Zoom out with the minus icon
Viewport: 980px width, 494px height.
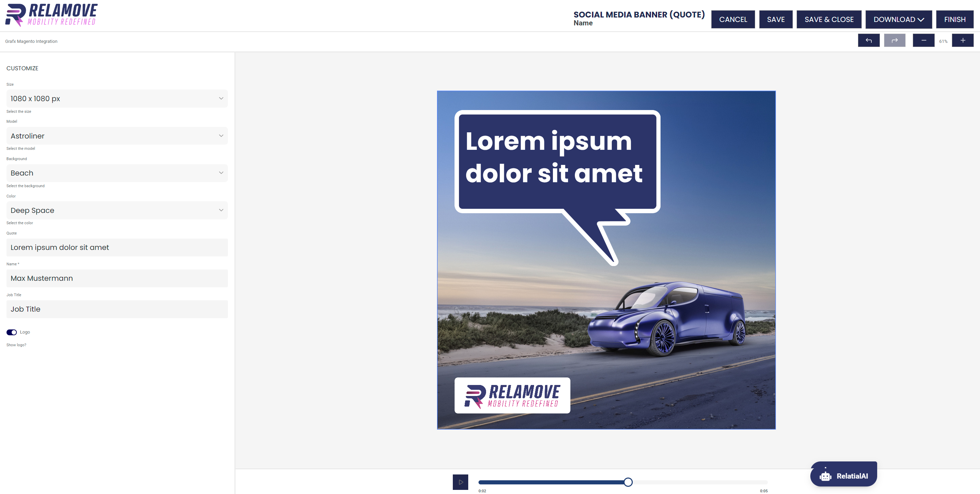coord(923,40)
